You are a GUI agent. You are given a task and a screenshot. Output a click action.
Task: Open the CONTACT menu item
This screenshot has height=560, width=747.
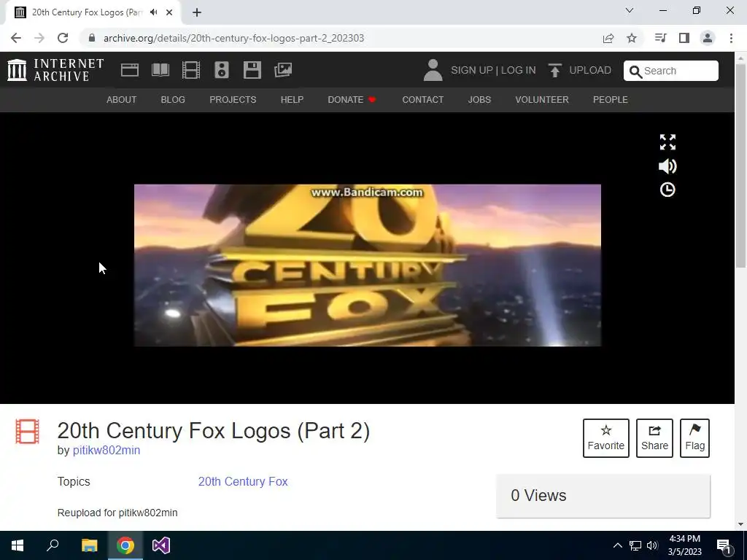point(423,99)
